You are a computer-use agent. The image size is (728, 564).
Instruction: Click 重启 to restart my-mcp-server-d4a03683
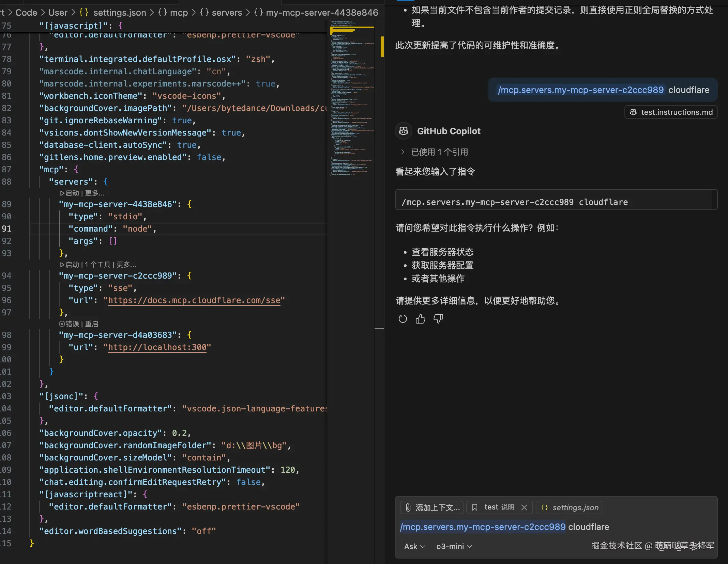[91, 324]
